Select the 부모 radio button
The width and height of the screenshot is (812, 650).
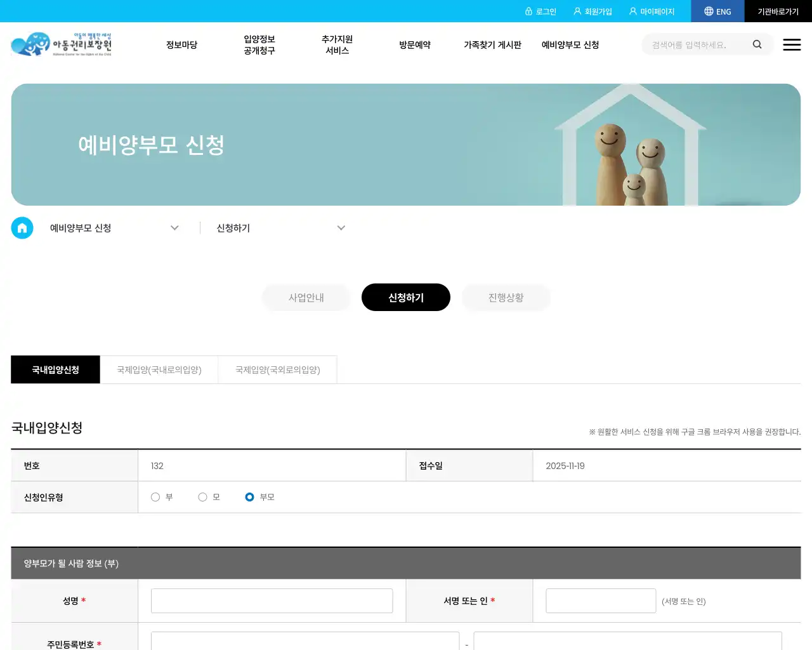(249, 497)
